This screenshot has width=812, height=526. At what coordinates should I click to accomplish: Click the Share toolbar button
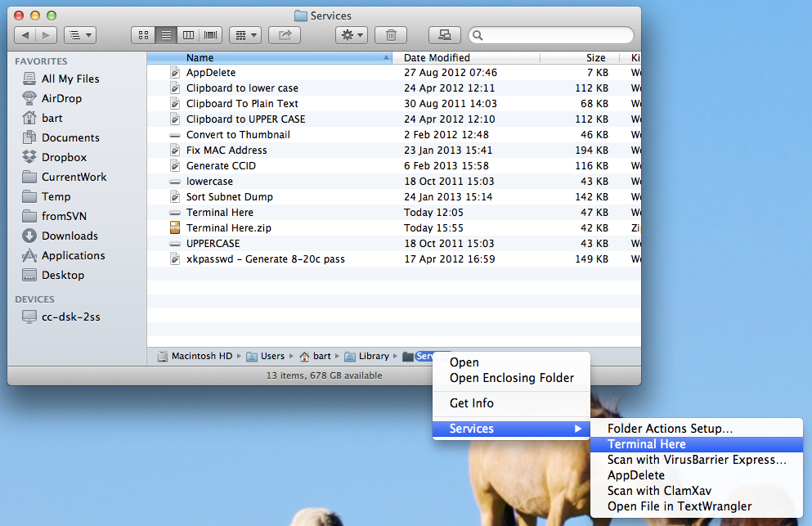[285, 35]
